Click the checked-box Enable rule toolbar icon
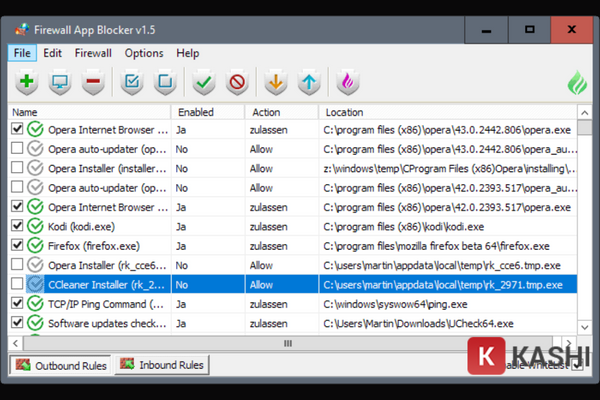Viewport: 600px width, 400px height. tap(132, 83)
